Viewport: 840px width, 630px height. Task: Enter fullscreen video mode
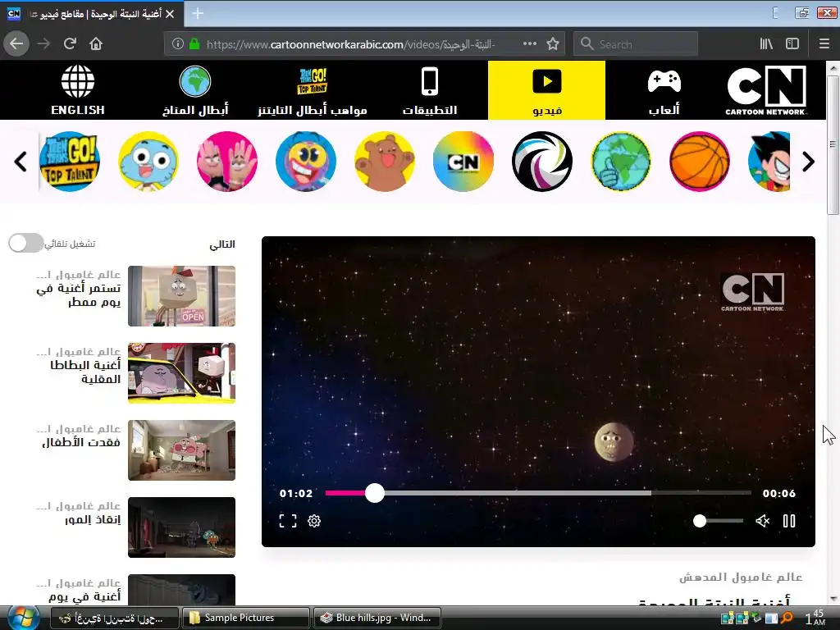click(288, 521)
